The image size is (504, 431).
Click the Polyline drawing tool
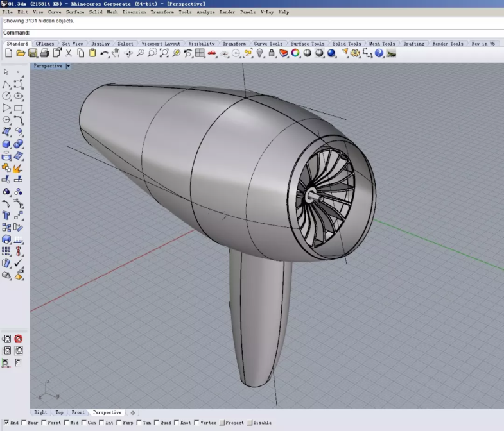6,84
